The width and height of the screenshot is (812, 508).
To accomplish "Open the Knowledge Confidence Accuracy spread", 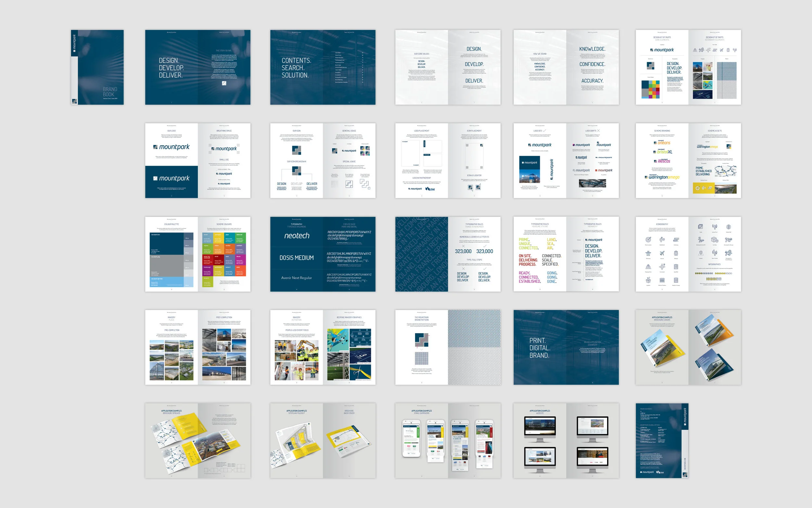I will [566, 67].
